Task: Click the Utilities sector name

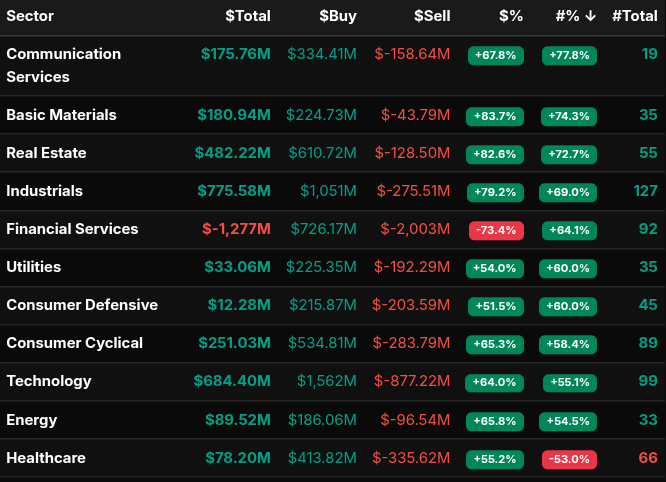Action: pos(33,267)
